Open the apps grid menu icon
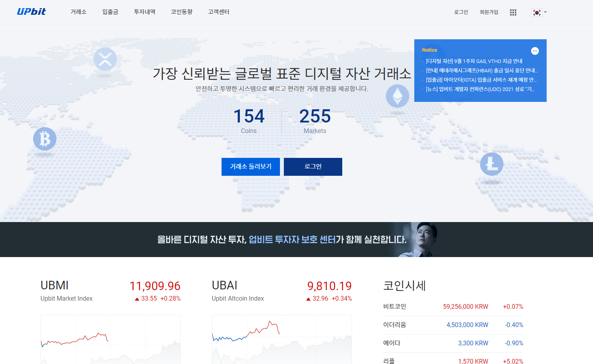This screenshot has width=593, height=364. click(513, 12)
